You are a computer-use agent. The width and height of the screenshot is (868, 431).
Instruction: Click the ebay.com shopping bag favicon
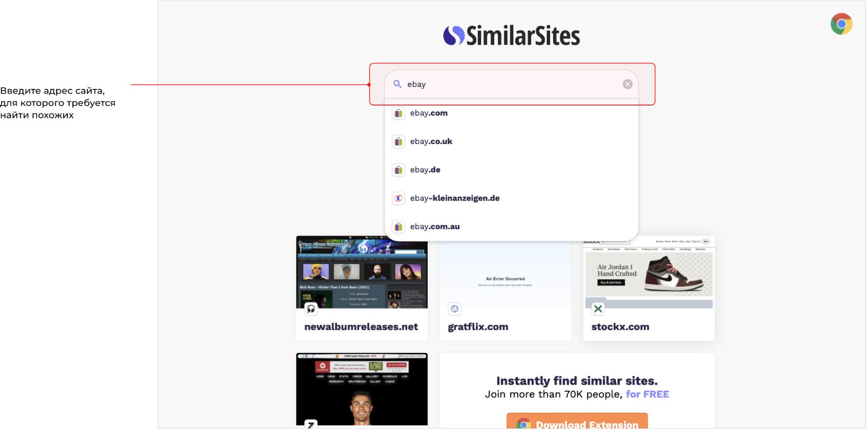pos(398,113)
